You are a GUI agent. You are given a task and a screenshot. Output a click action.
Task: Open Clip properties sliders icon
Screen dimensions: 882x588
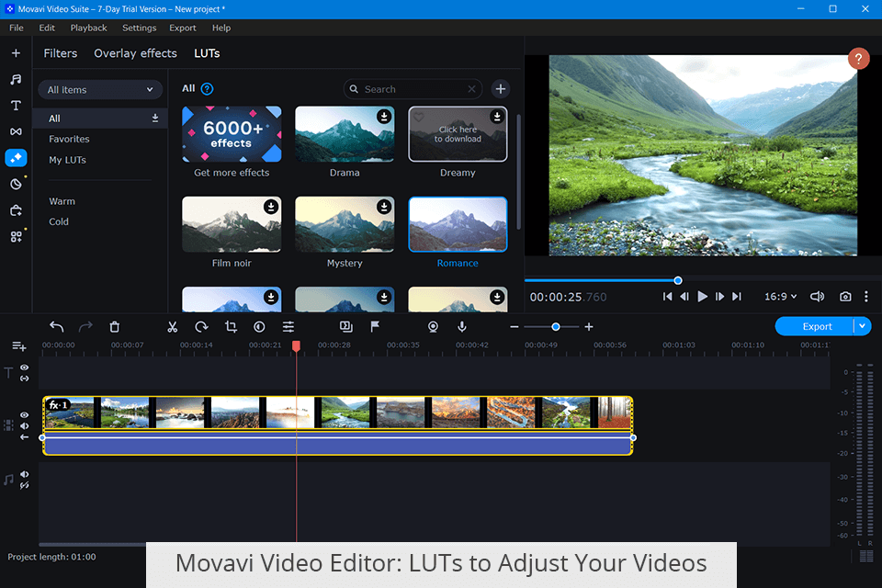pos(288,326)
